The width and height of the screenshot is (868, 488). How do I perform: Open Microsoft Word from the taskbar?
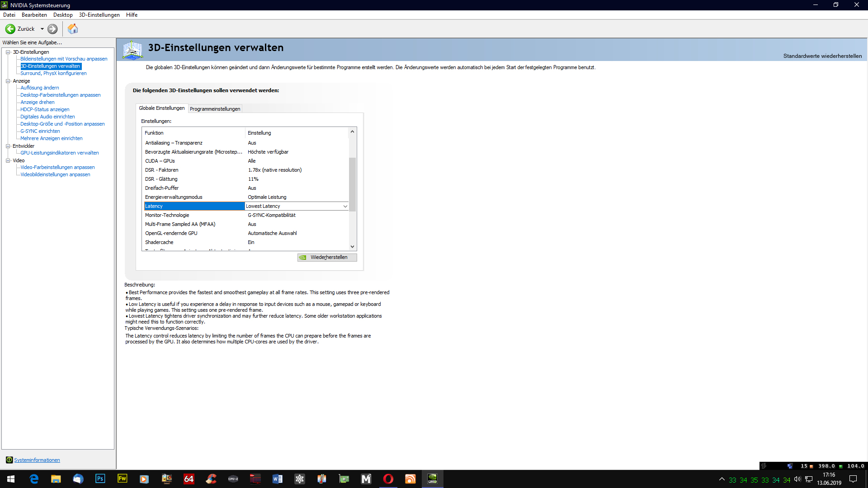[x=277, y=479]
